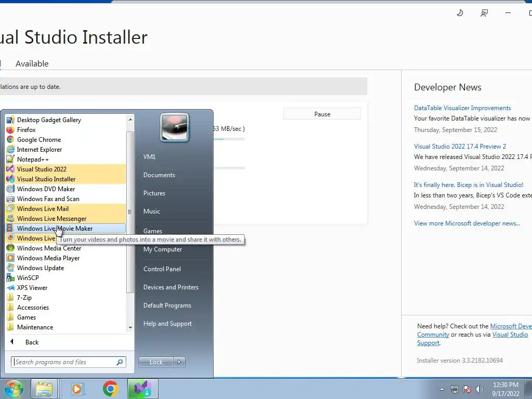Launch Firefox from the program list
532x399 pixels.
point(65,129)
